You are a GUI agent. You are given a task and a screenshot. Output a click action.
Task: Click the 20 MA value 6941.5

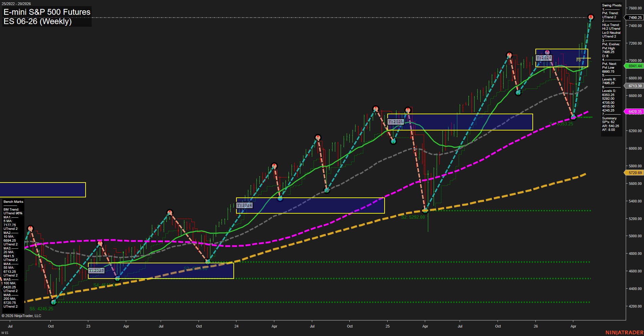[9, 256]
